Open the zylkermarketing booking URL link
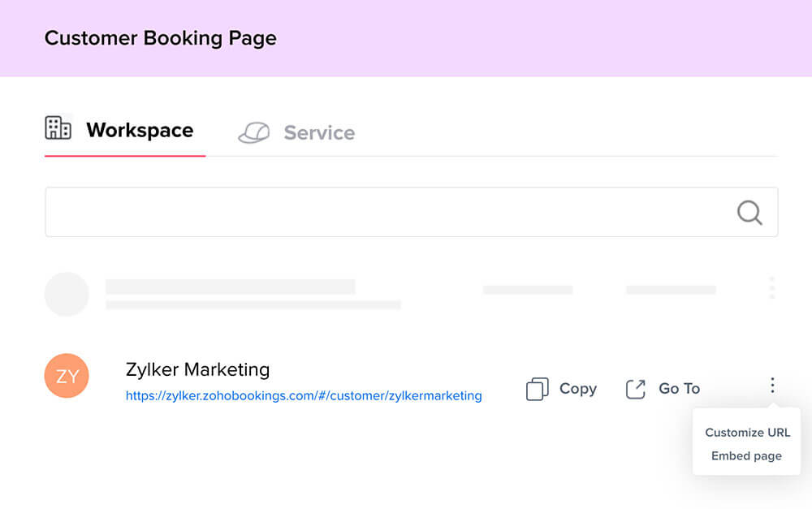The image size is (812, 509). pos(303,396)
